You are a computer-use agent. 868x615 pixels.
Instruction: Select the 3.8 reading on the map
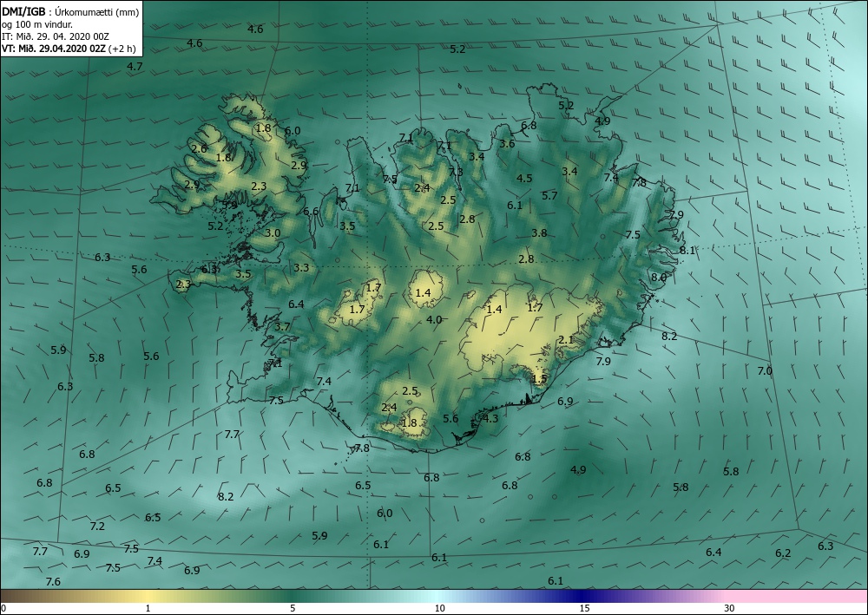539,233
